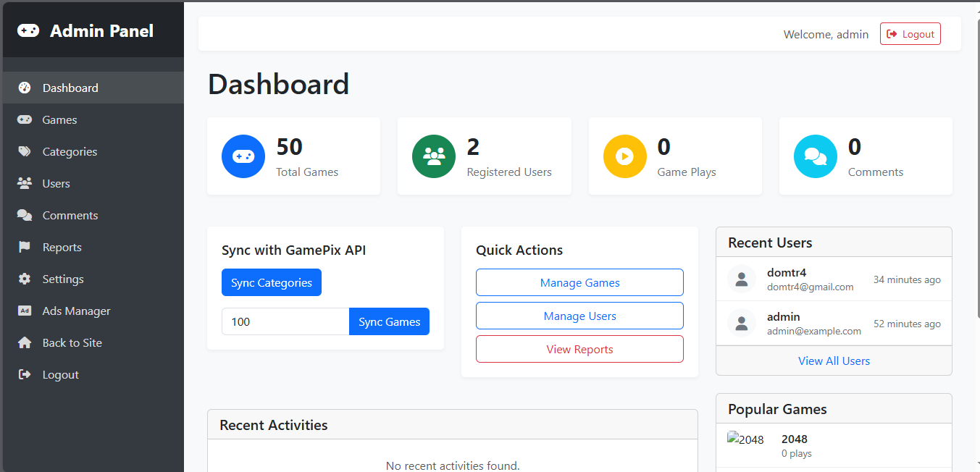Click the Manage Games quick action

[579, 282]
